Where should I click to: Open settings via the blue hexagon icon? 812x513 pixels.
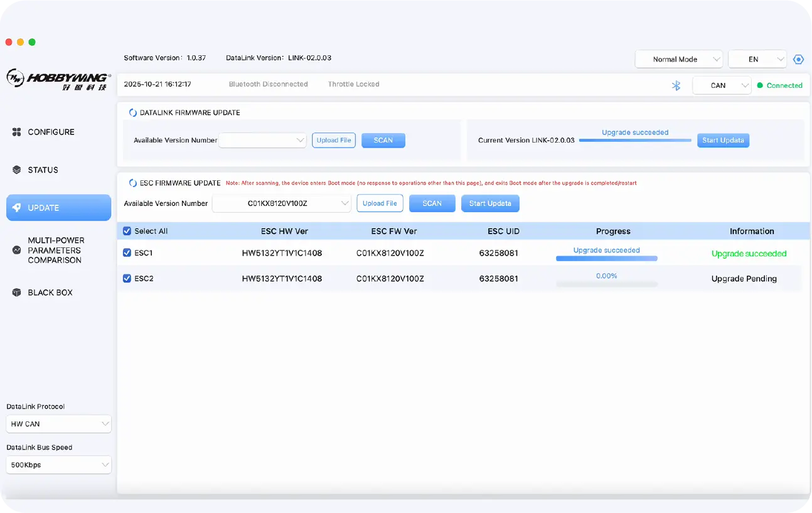coord(798,60)
